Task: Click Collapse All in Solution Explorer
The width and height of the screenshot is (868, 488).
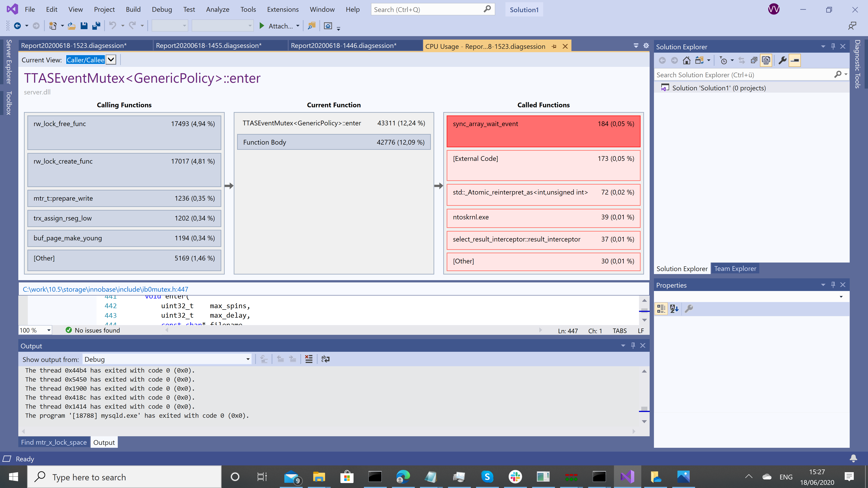Action: click(753, 60)
